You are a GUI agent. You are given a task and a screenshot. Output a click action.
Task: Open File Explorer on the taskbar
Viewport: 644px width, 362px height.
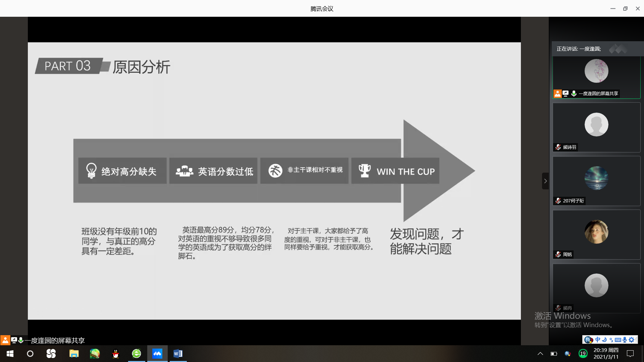[x=74, y=354]
